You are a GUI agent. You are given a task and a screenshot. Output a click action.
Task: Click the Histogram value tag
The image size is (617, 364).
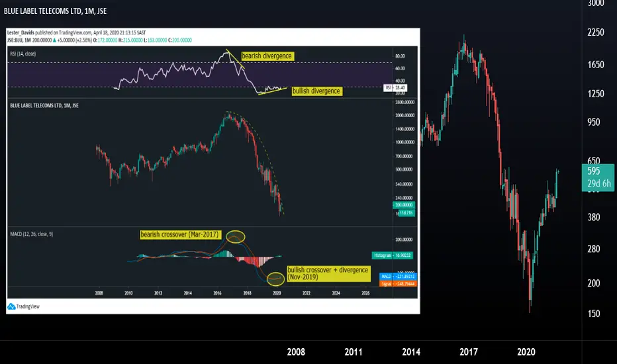393,255
